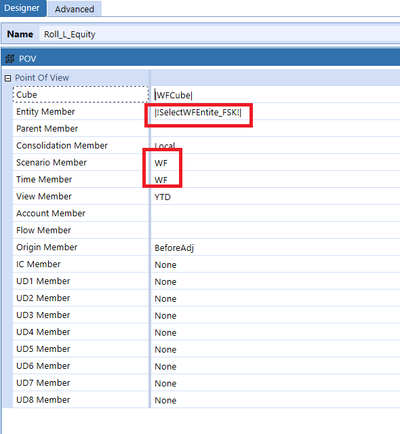Click the empty Flow Member value cell
This screenshot has height=434, width=400.
click(x=275, y=230)
